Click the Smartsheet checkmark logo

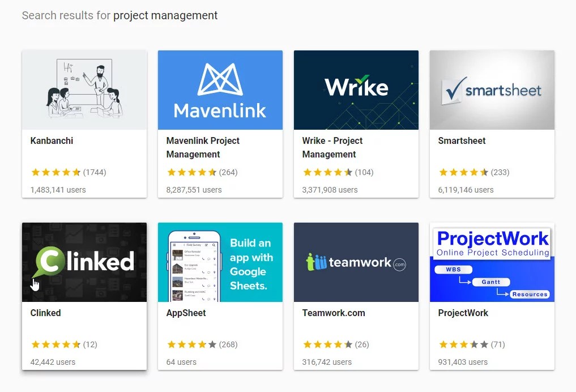[492, 90]
